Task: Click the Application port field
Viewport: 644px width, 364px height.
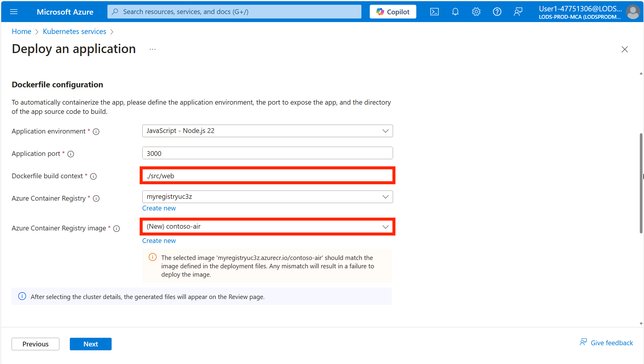Action: [x=267, y=153]
